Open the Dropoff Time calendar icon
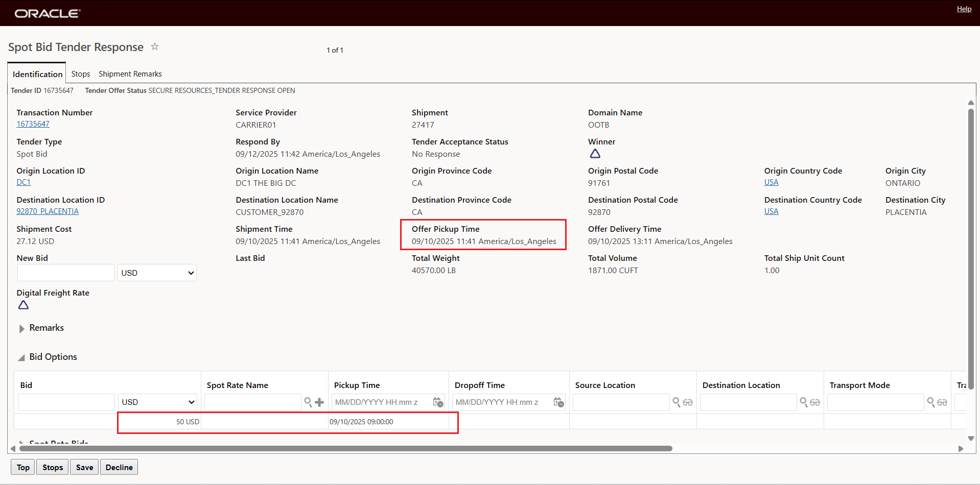The height and width of the screenshot is (485, 980). (x=558, y=402)
